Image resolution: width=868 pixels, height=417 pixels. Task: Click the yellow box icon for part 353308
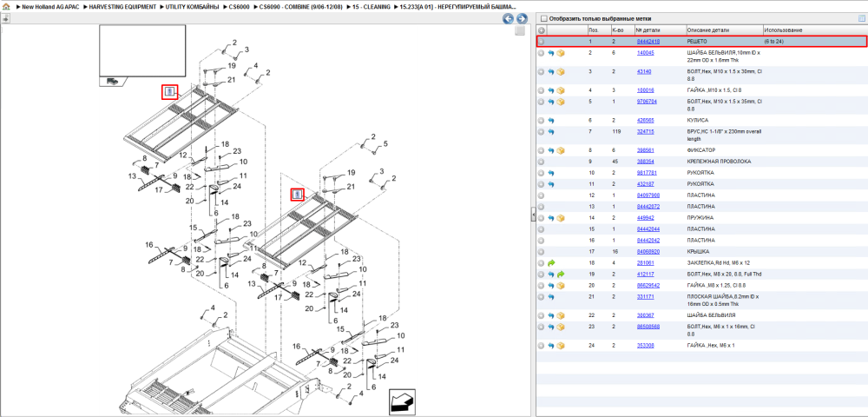560,346
